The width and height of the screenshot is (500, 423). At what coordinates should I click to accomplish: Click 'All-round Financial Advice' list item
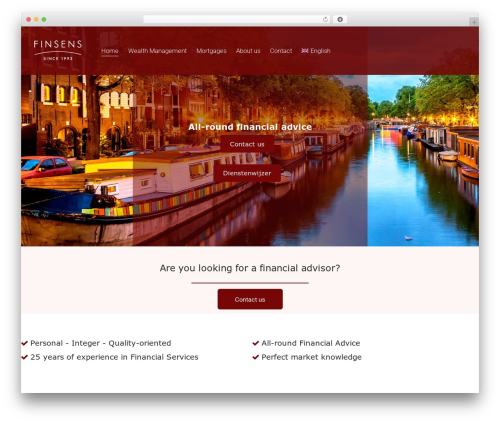tap(311, 343)
